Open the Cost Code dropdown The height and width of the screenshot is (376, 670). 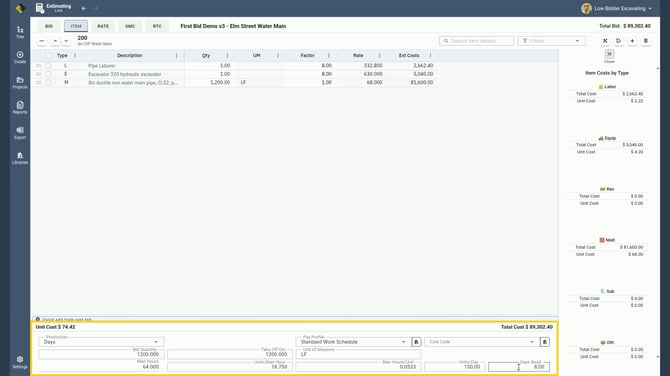coord(481,342)
